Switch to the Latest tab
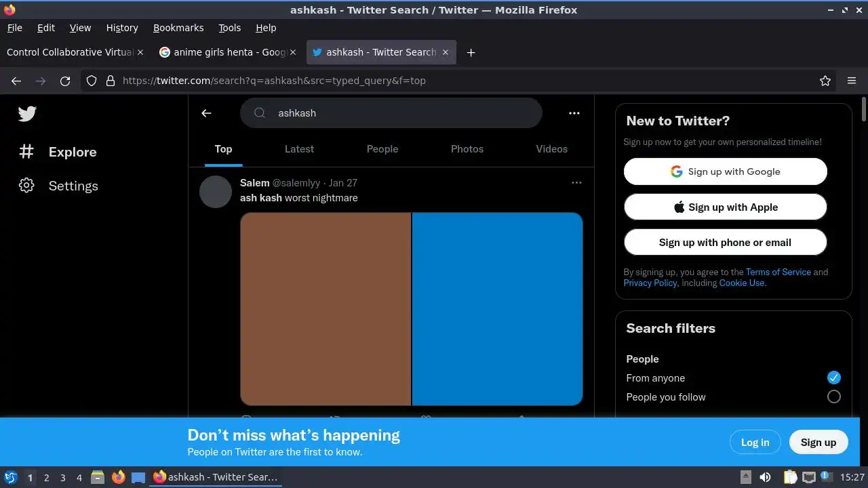The height and width of the screenshot is (488, 868). [x=299, y=149]
